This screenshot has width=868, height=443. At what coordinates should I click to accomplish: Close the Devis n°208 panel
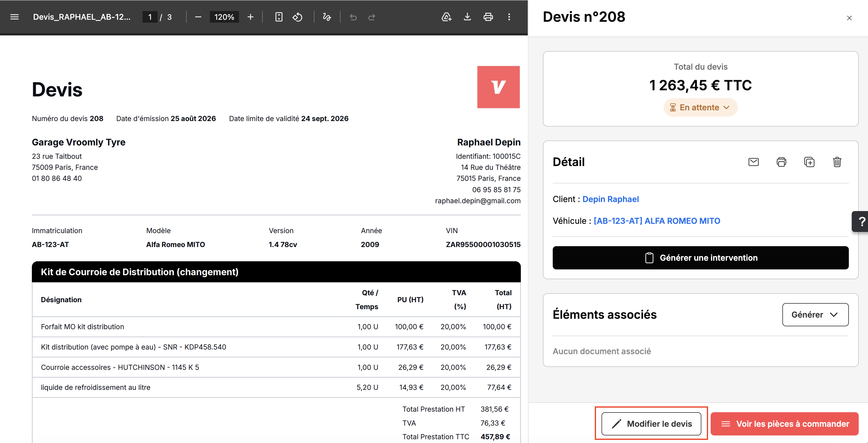pyautogui.click(x=849, y=18)
